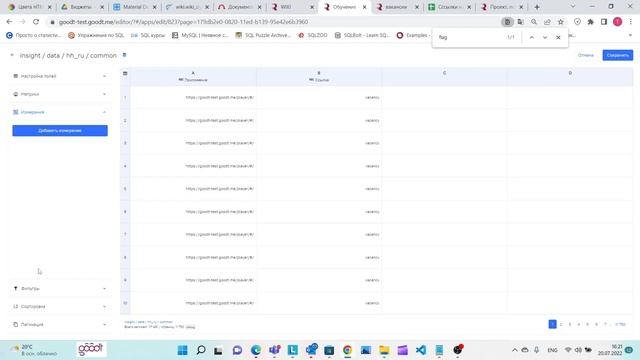Open the browser side panel icon
The width and height of the screenshot is (640, 360).
tap(604, 22)
